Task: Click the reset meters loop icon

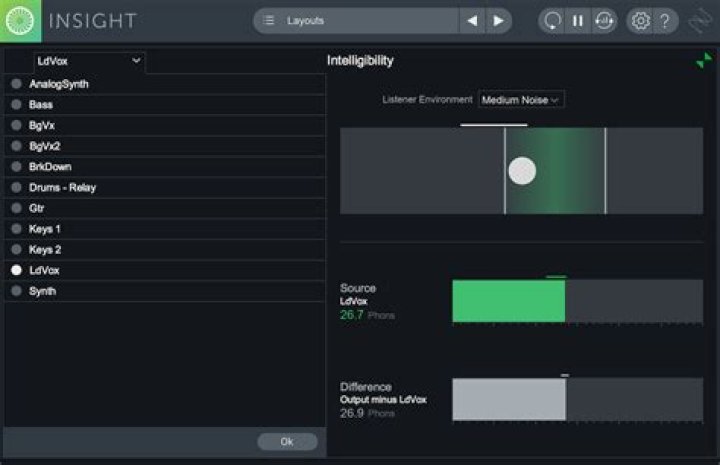Action: point(552,21)
